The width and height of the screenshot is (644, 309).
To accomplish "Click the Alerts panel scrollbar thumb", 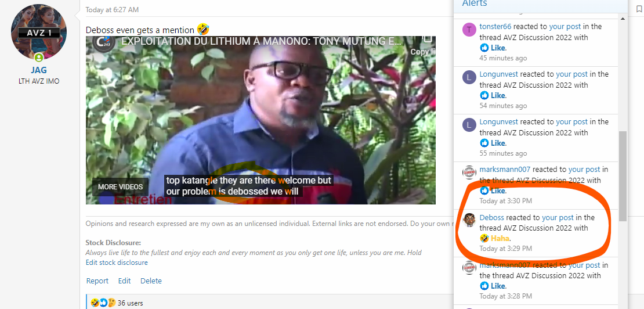I will tap(623, 176).
